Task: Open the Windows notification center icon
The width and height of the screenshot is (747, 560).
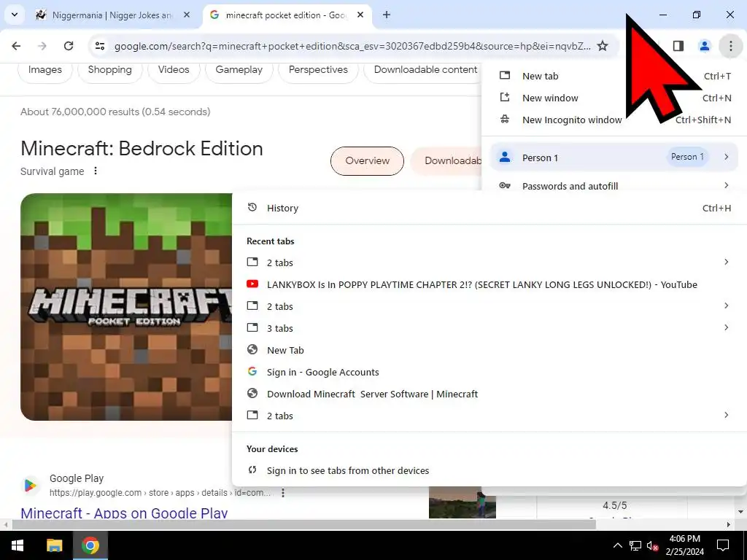Action: [723, 545]
